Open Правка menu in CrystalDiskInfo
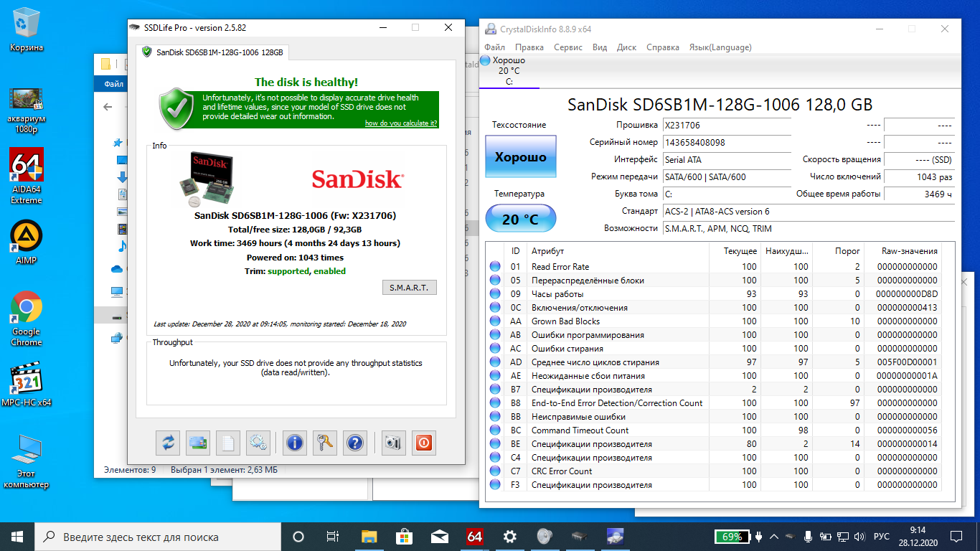This screenshot has width=980, height=551. click(529, 47)
